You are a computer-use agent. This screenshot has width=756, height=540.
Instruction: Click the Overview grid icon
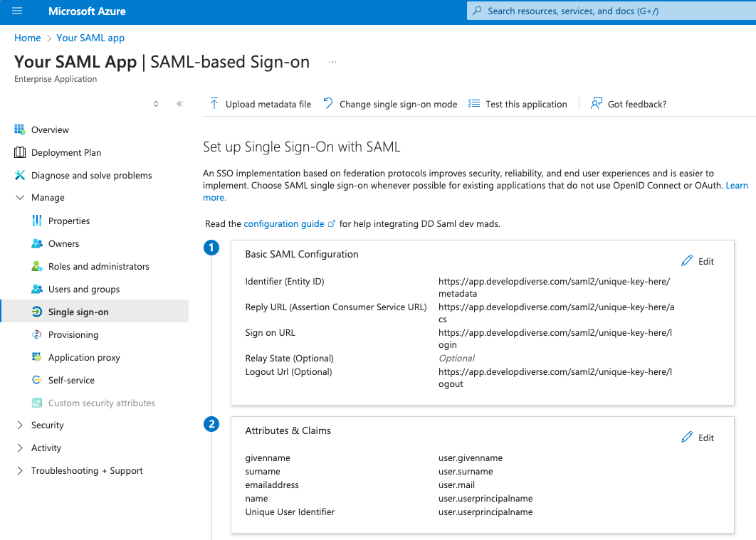(x=20, y=129)
